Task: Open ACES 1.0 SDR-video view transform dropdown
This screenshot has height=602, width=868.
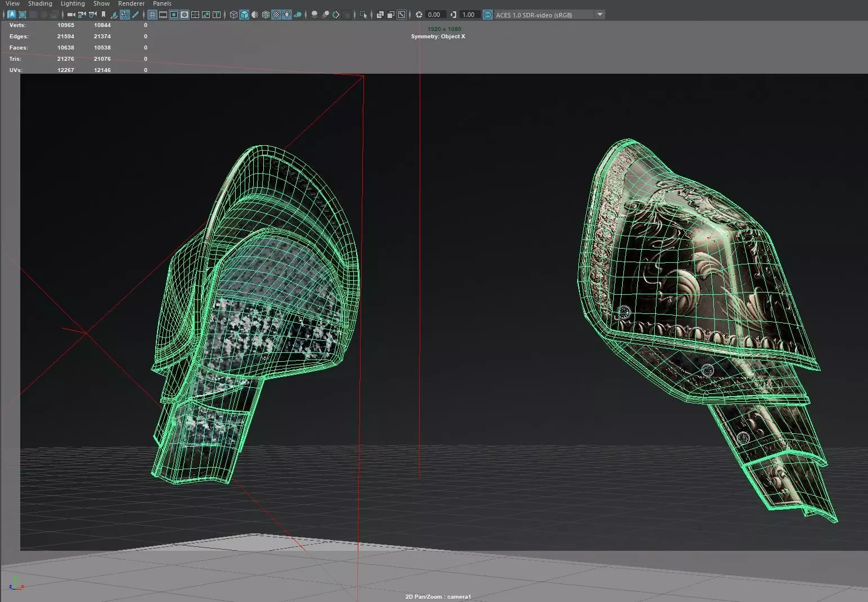Action: (550, 15)
